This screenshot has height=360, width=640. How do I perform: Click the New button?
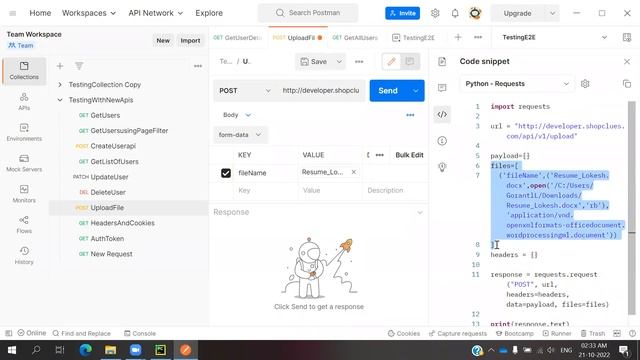pos(163,40)
